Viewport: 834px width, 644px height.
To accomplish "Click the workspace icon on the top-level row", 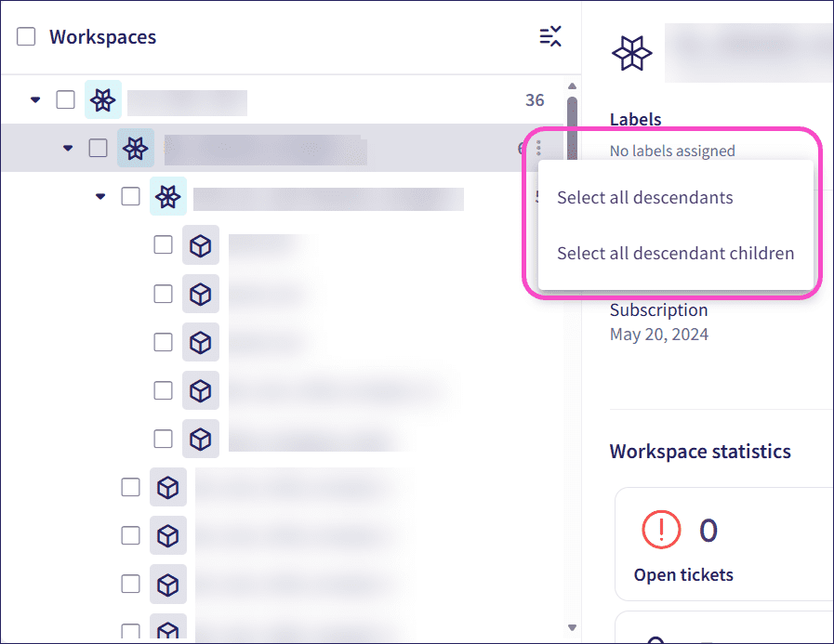I will [102, 99].
